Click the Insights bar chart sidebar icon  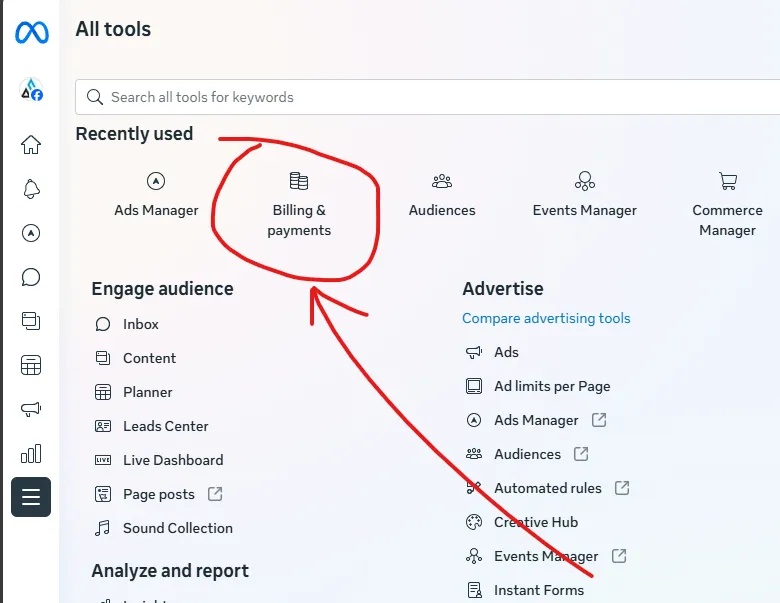coord(31,453)
